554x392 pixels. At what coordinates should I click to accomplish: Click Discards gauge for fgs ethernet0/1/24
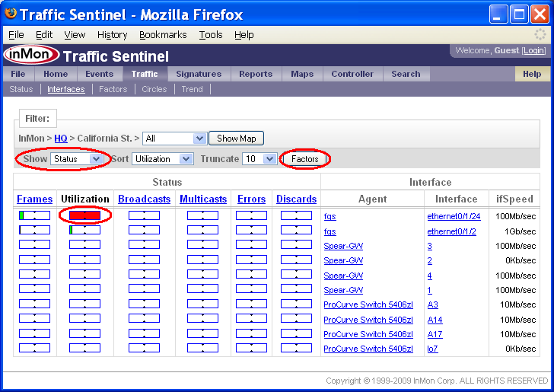(297, 215)
